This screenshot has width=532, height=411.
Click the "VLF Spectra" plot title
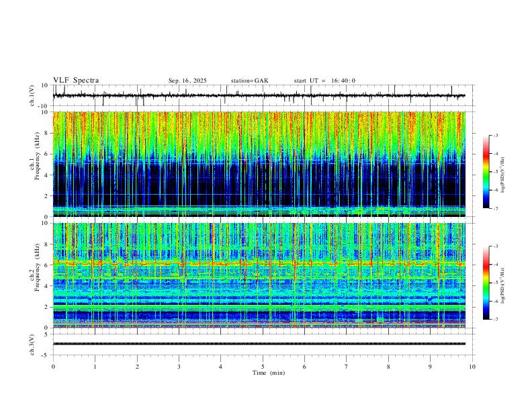coord(76,81)
